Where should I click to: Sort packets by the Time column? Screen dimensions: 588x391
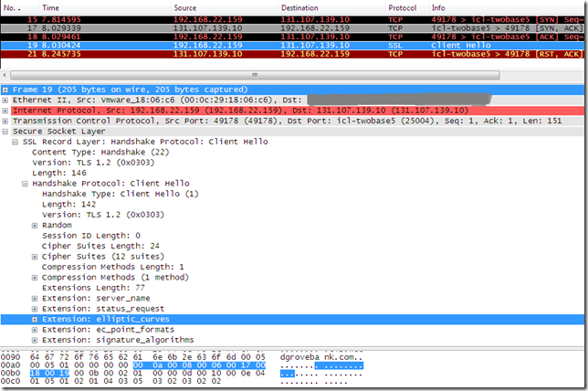(105, 7)
